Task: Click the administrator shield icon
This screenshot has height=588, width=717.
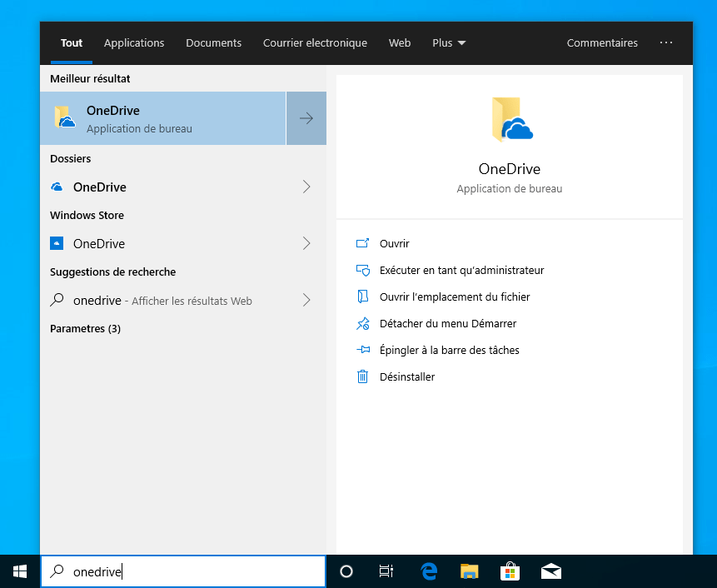Action: point(362,270)
